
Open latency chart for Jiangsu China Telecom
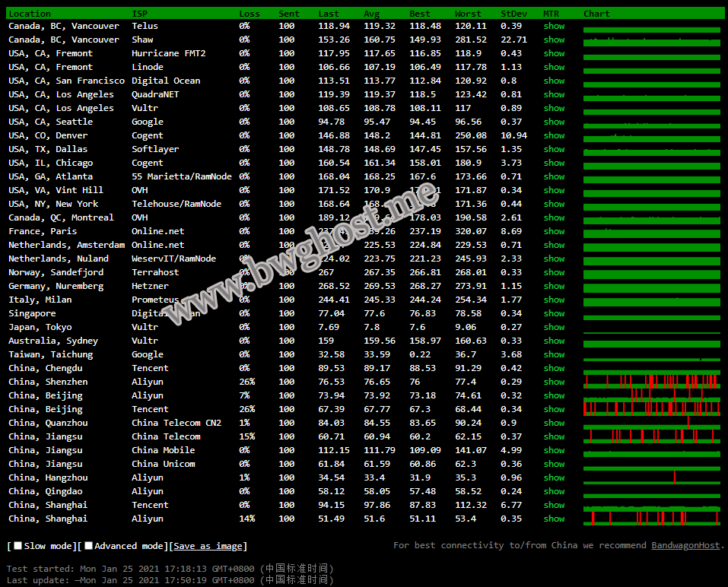[652, 436]
